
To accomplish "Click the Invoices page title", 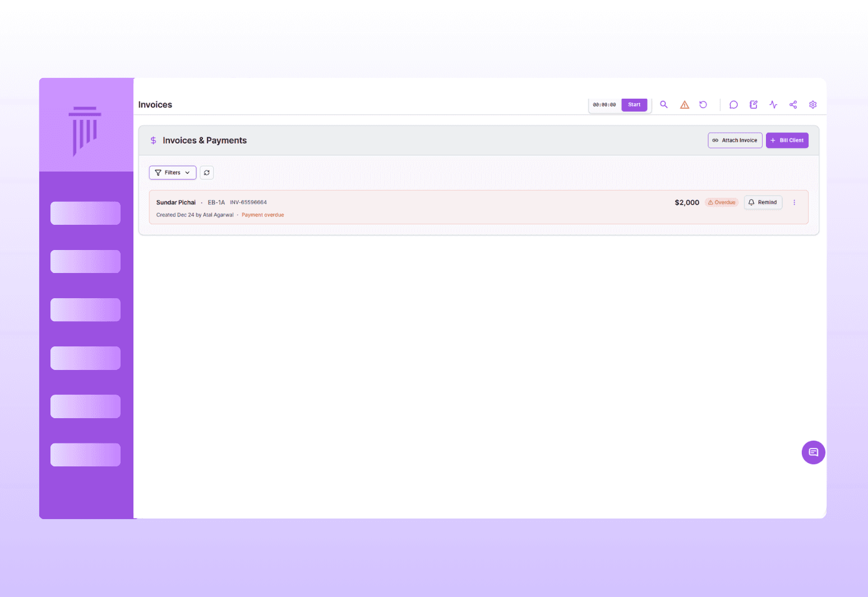I will pos(155,105).
